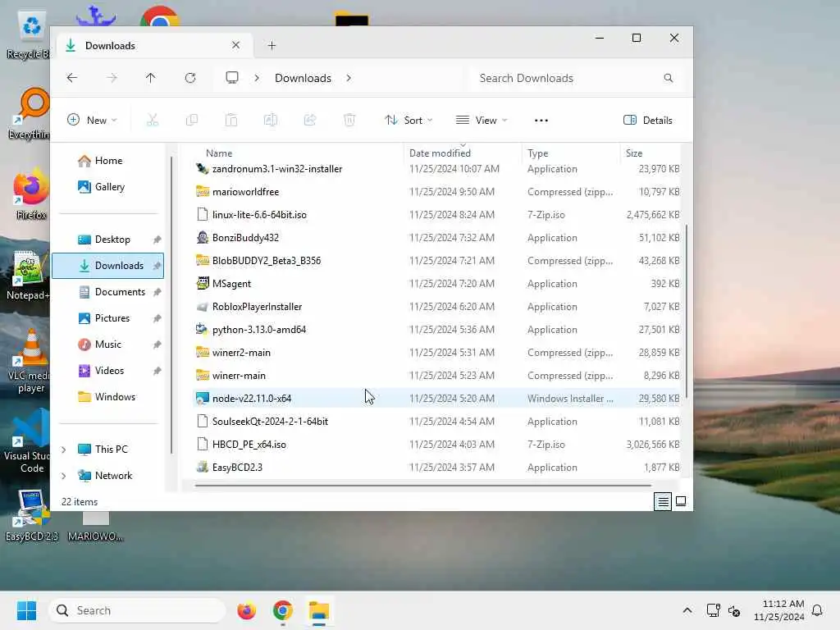This screenshot has height=630, width=840.
Task: Go up one folder level
Action: (151, 78)
